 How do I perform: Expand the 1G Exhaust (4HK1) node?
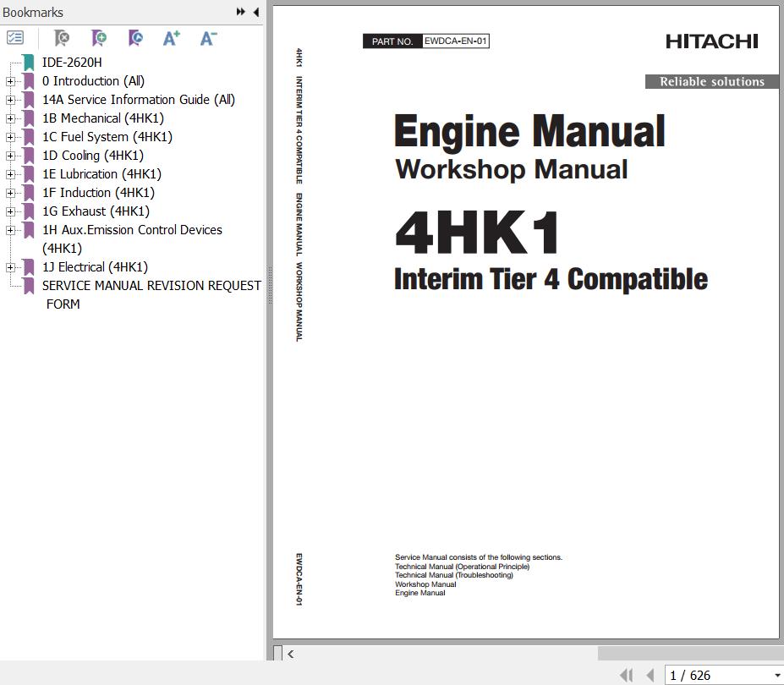click(10, 211)
